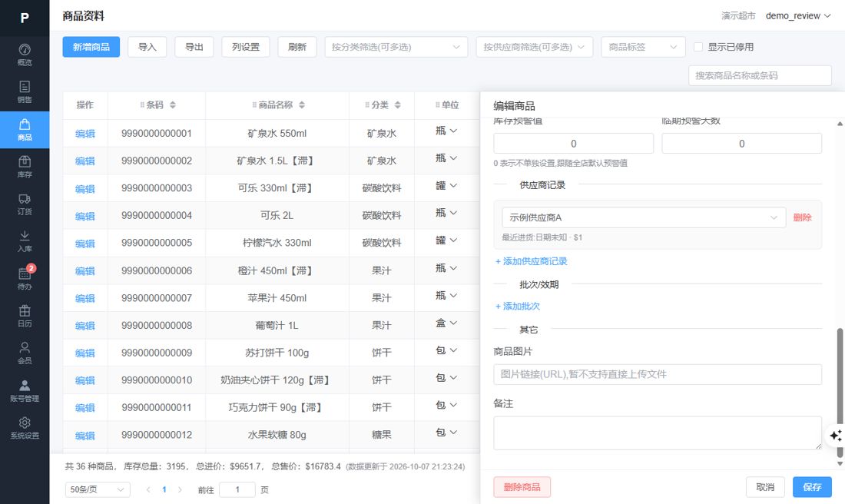Sort by 分类 column sort arrows
The image size is (845, 504).
click(x=397, y=105)
